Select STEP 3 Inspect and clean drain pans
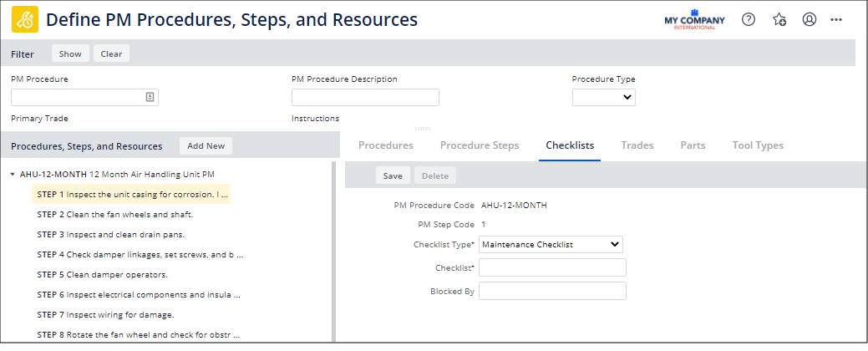 point(111,234)
